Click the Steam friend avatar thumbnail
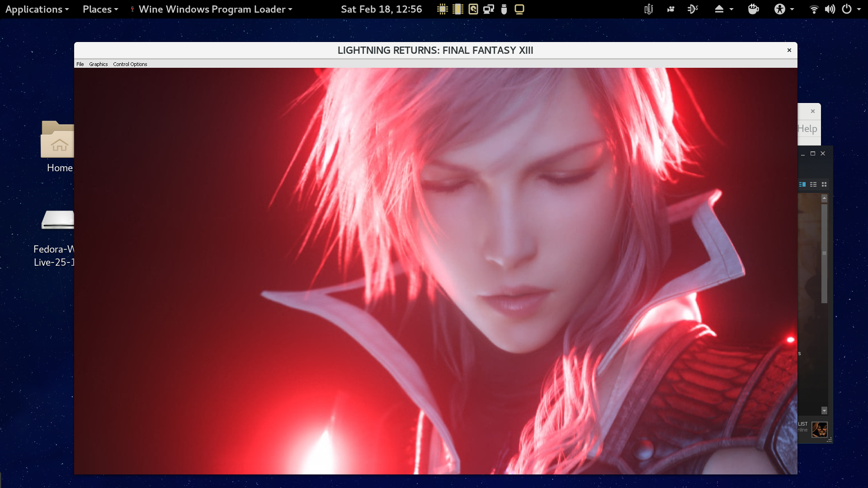 point(819,429)
